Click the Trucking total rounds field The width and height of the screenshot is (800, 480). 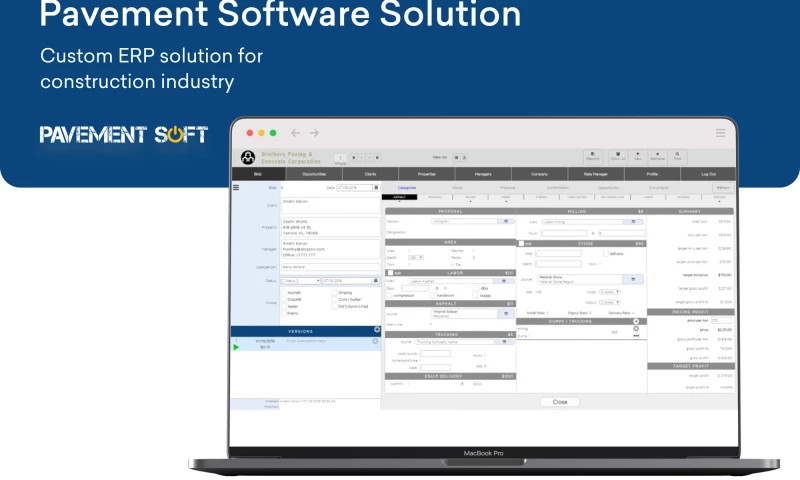click(435, 353)
